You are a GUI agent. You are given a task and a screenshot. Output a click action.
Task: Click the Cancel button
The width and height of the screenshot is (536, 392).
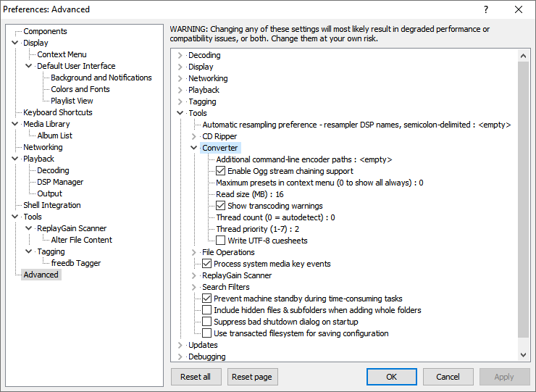click(x=448, y=377)
